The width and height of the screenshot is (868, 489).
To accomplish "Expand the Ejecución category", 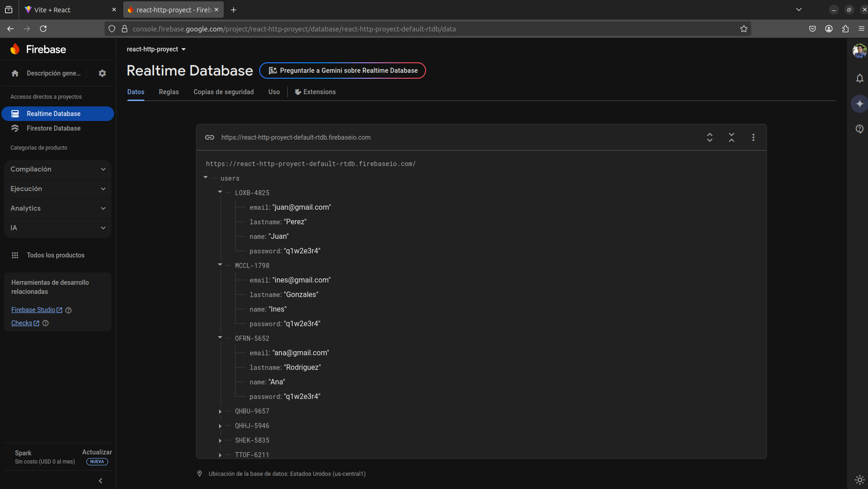I will point(58,189).
